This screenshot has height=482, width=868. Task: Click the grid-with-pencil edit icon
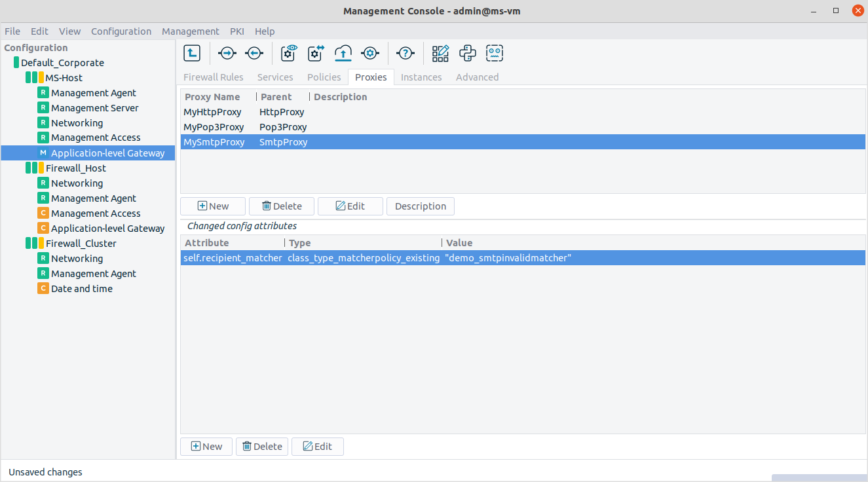click(441, 53)
